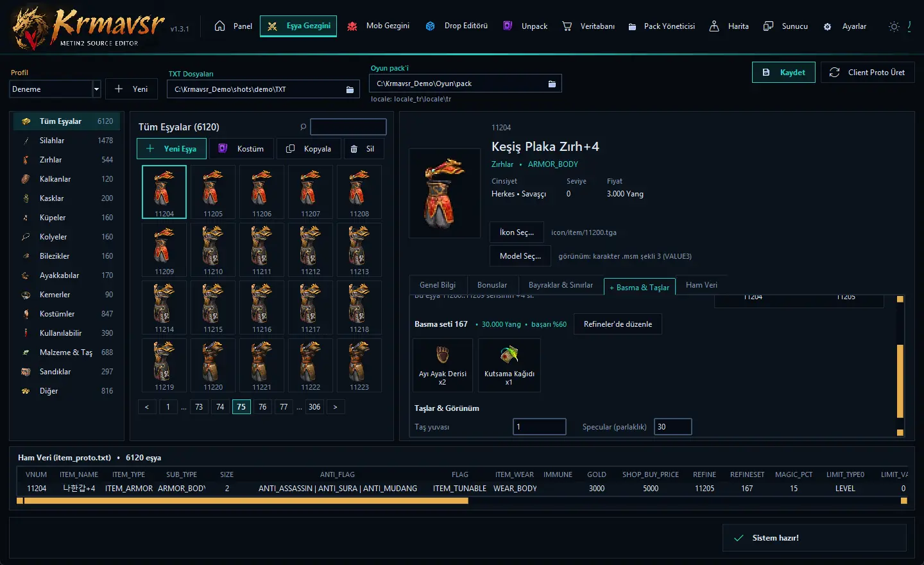Browse TXT Dosyaları folder icon
This screenshot has height=565, width=924.
pyautogui.click(x=350, y=89)
